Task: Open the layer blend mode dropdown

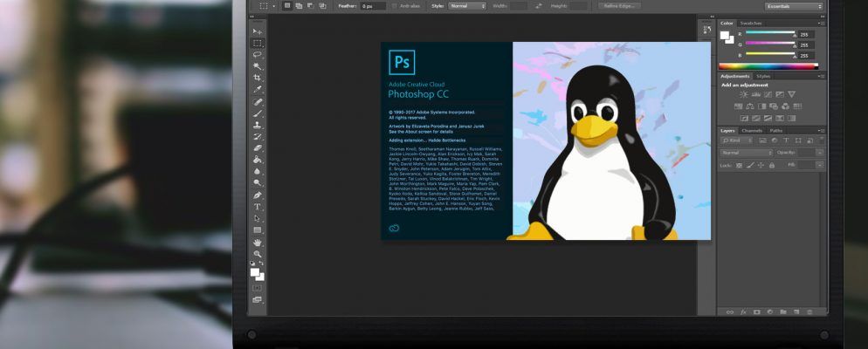Action: (x=747, y=153)
